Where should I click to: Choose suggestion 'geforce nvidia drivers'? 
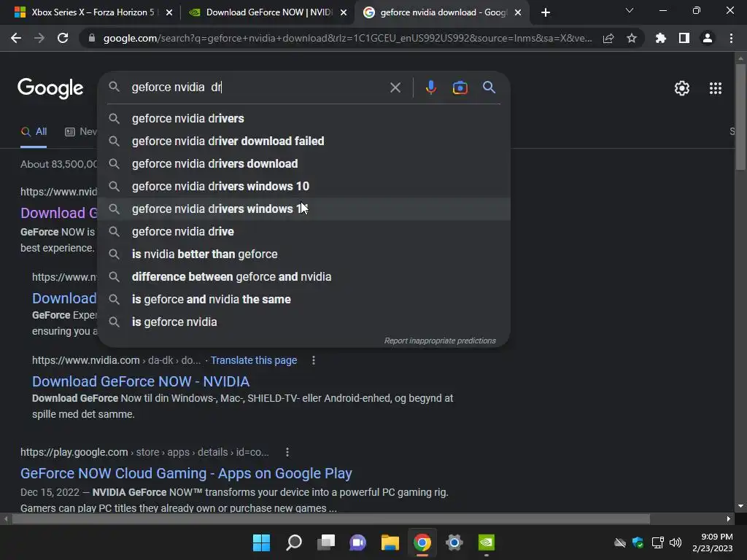[x=304, y=119]
